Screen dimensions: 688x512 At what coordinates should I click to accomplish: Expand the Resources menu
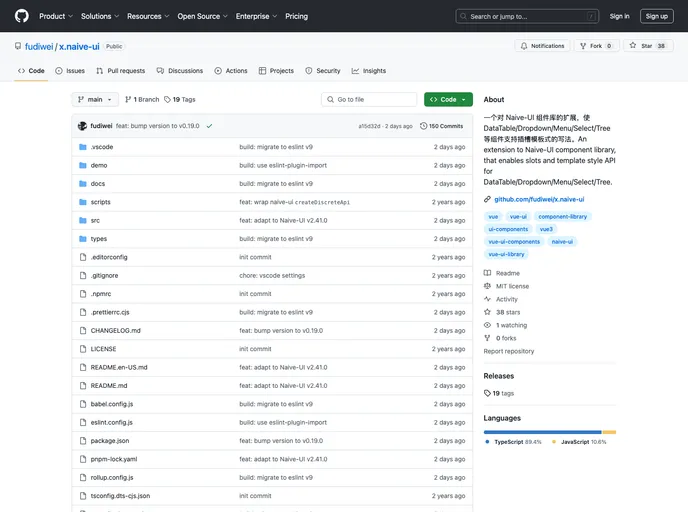coord(148,16)
